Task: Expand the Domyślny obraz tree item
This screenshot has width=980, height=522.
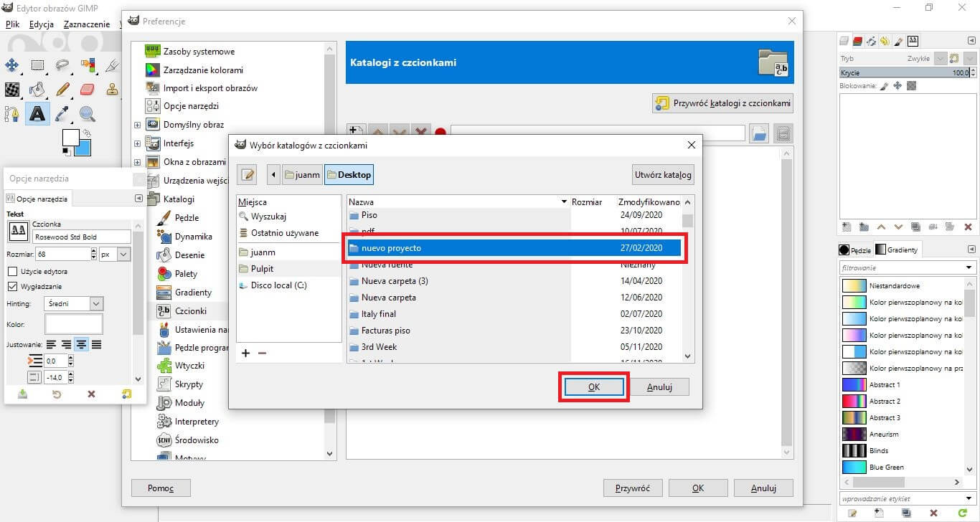Action: 137,125
